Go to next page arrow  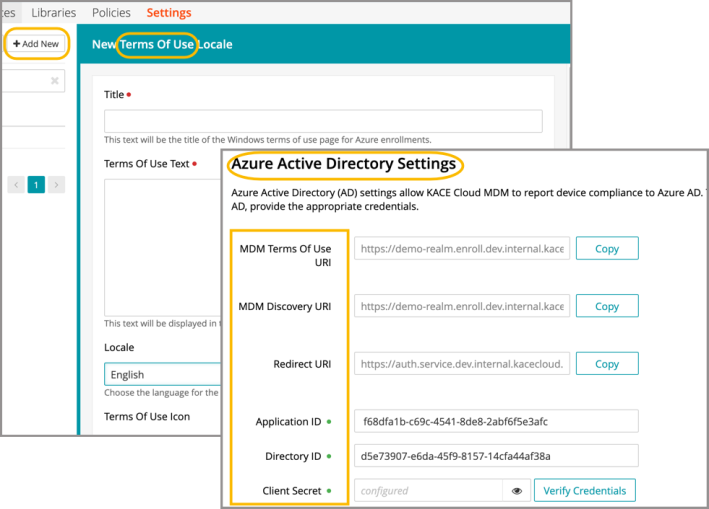[x=57, y=185]
